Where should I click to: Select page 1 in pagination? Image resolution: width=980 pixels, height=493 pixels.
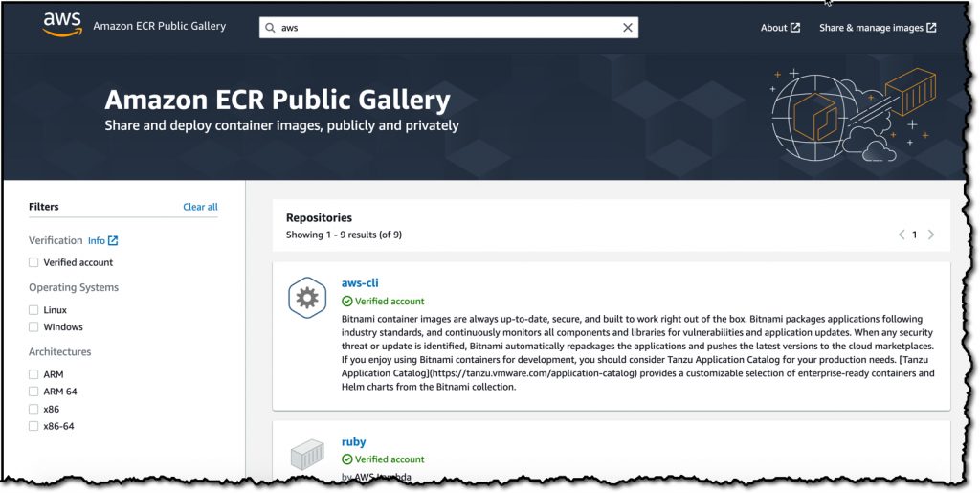[914, 235]
